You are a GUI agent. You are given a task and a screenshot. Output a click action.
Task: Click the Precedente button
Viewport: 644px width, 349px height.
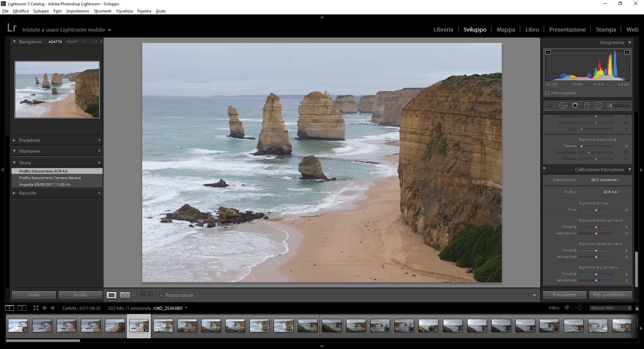click(565, 295)
